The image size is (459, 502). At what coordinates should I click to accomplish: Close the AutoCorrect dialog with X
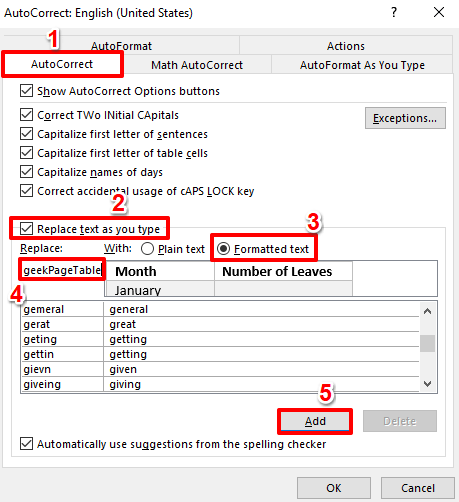point(439,12)
